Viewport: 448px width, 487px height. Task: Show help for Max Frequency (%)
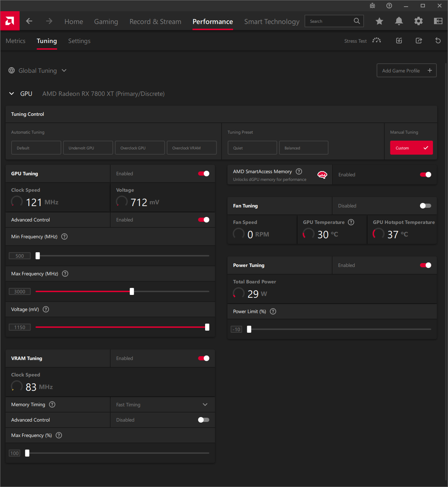[x=59, y=435]
